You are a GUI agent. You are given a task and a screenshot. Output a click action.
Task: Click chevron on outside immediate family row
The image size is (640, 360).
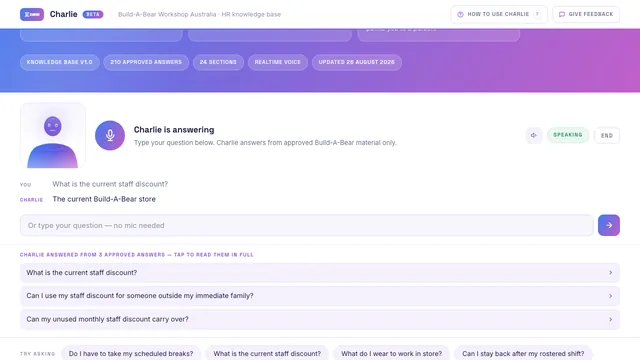pos(611,296)
